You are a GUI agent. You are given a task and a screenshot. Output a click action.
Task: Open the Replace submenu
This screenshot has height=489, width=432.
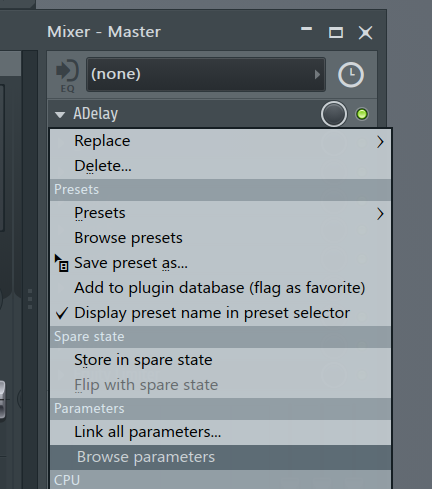click(x=220, y=141)
